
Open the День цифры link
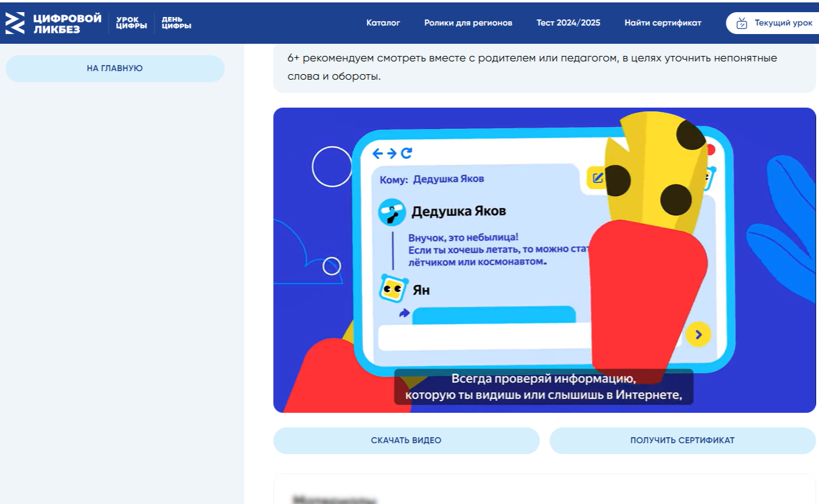pos(176,23)
